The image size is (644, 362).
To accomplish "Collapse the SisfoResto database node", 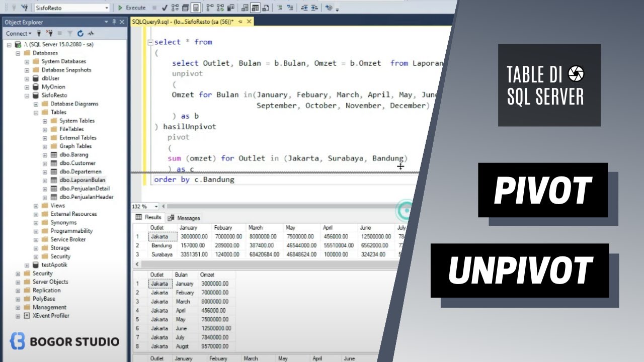I will tap(27, 95).
